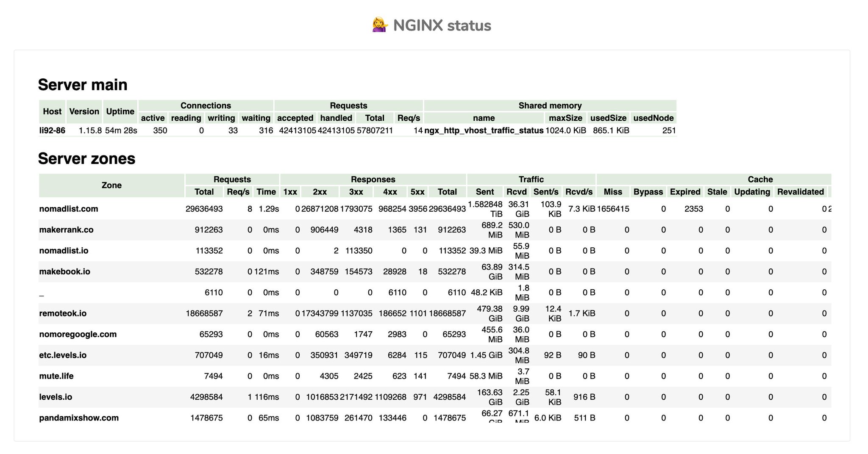
Task: Click the Traffic column group header
Action: point(531,179)
